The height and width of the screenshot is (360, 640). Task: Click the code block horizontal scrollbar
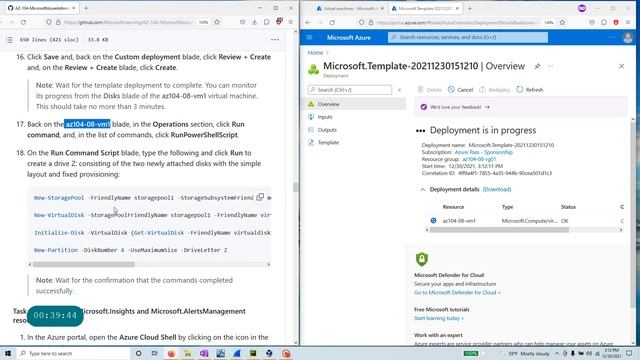point(84,264)
